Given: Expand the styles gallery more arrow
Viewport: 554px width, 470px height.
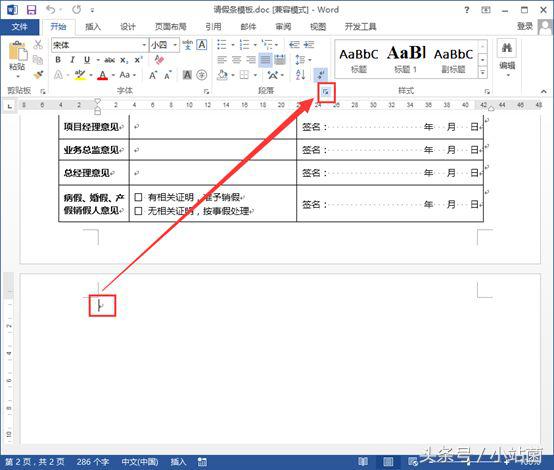Looking at the screenshot, I should tap(483, 73).
